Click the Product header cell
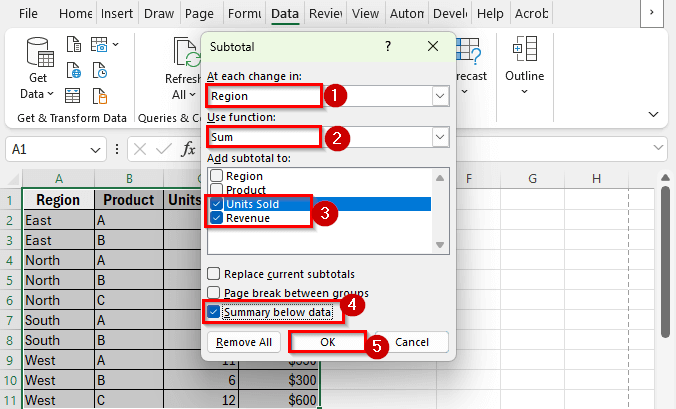The height and width of the screenshot is (409, 676). click(129, 200)
